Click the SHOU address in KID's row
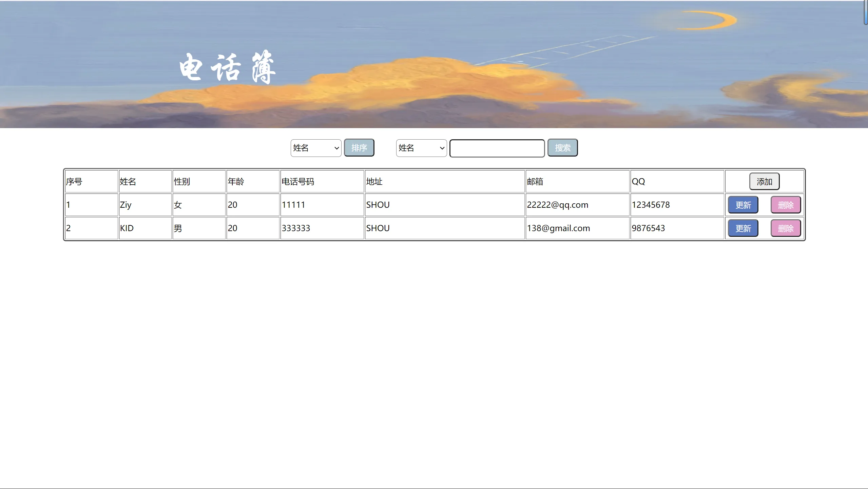Image resolution: width=868 pixels, height=489 pixels. [x=445, y=228]
